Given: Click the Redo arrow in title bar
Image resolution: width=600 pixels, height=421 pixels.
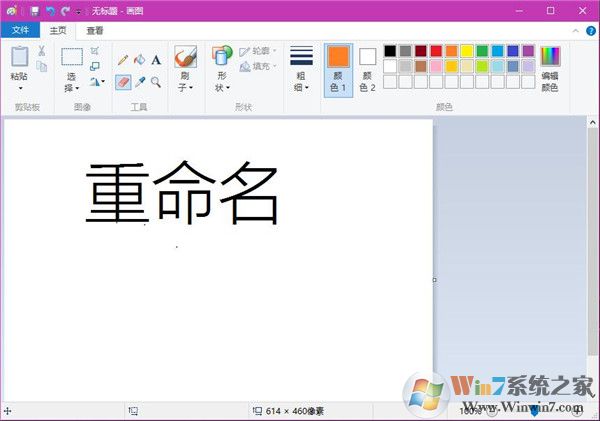Looking at the screenshot, I should tap(65, 11).
